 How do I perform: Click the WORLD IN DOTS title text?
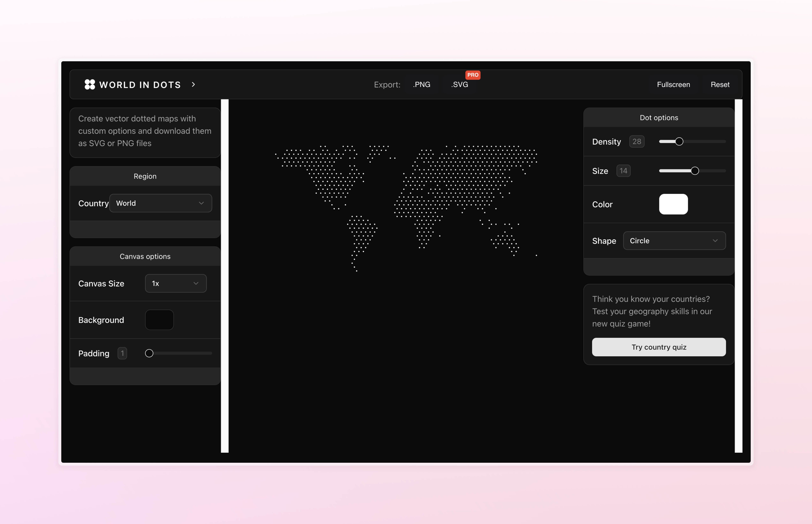tap(140, 85)
